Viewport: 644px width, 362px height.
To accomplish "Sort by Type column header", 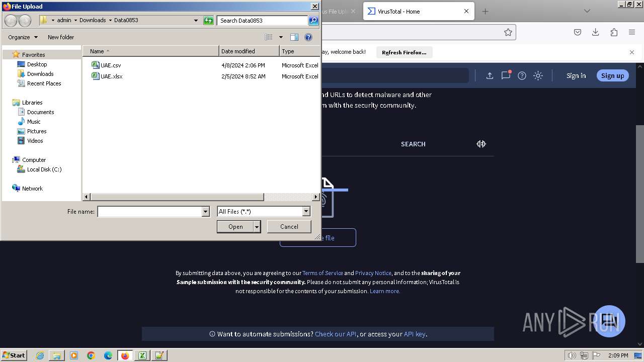I will point(299,51).
